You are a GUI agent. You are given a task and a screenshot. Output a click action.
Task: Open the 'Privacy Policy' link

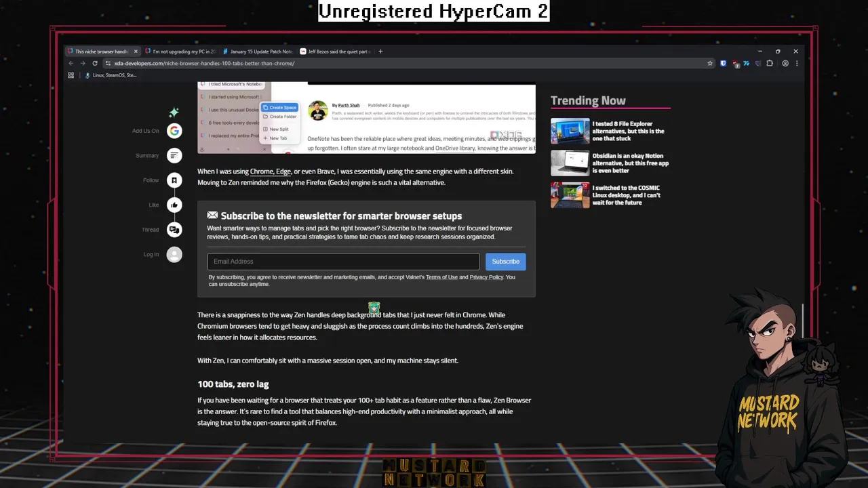click(x=486, y=277)
